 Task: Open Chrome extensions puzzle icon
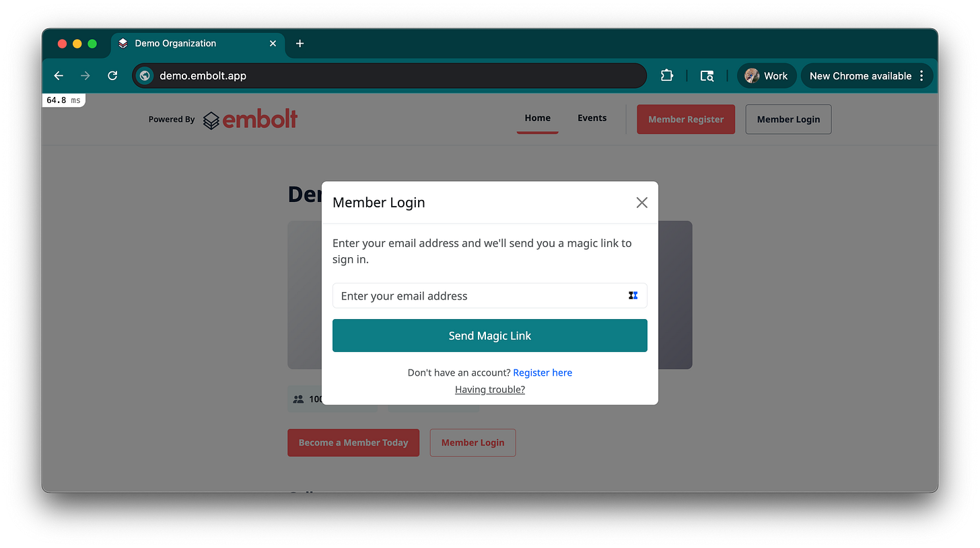point(667,75)
